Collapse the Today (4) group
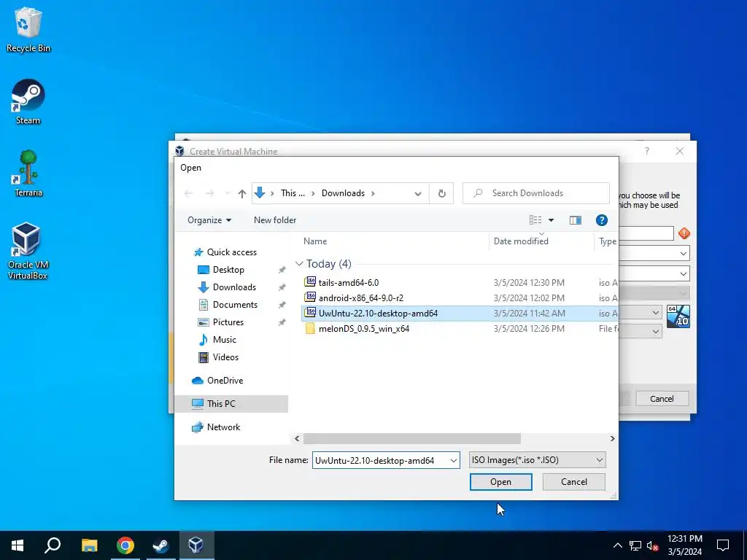The image size is (747, 560). tap(299, 264)
